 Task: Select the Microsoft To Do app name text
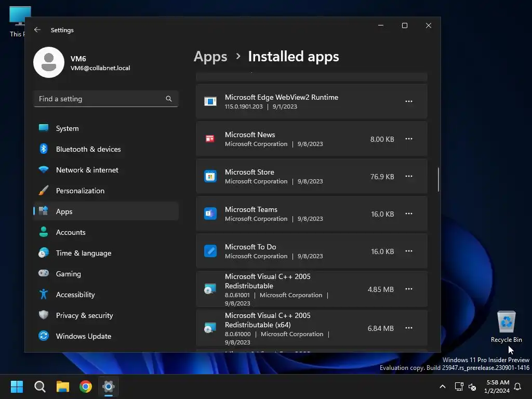coord(250,247)
